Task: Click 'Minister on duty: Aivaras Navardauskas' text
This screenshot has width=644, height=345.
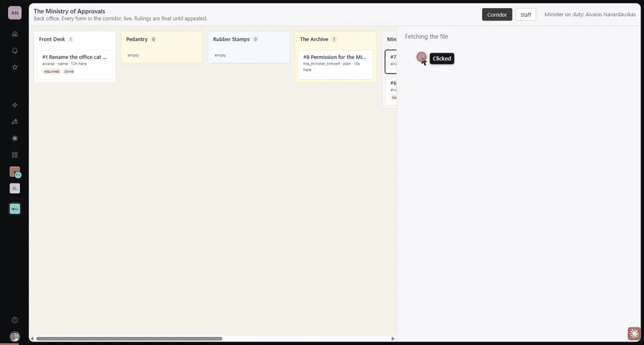Action: click(590, 15)
